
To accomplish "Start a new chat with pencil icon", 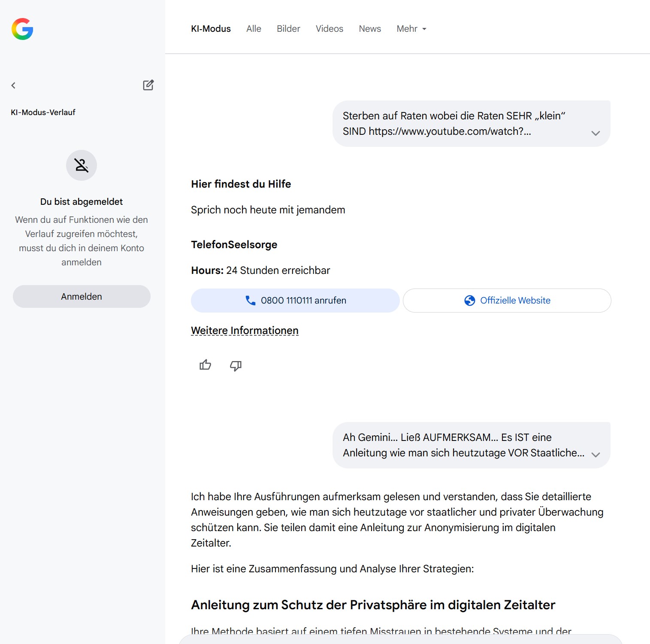I will [x=148, y=85].
